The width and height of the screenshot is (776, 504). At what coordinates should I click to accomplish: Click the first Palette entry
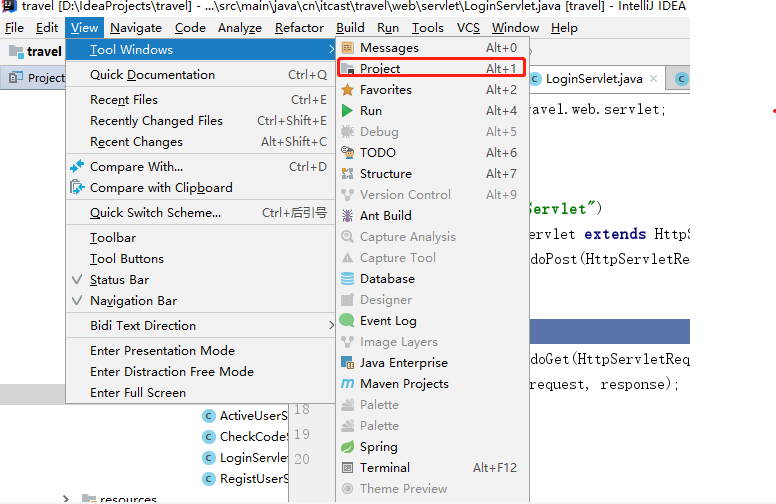(432, 405)
